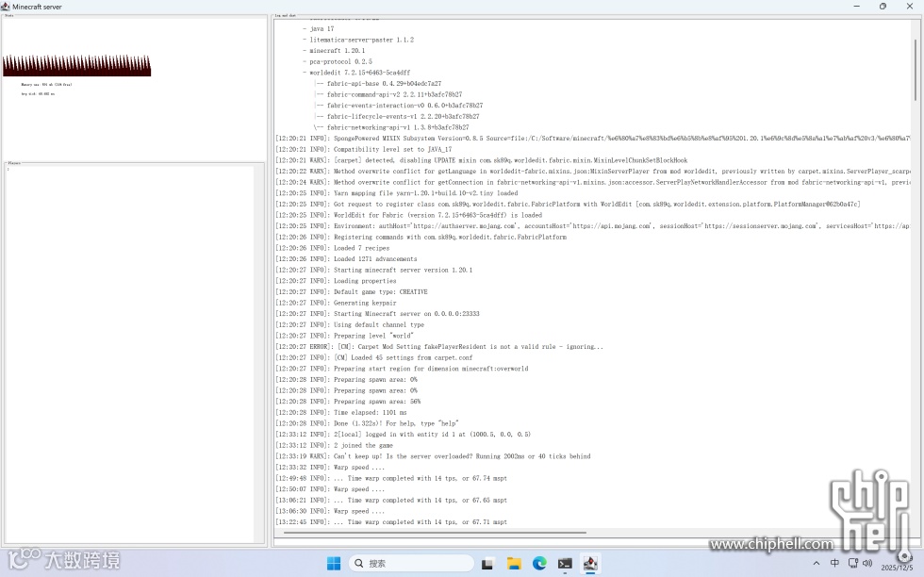The width and height of the screenshot is (924, 577).
Task: Click the 'Memory use' stats line
Action: tap(46, 84)
